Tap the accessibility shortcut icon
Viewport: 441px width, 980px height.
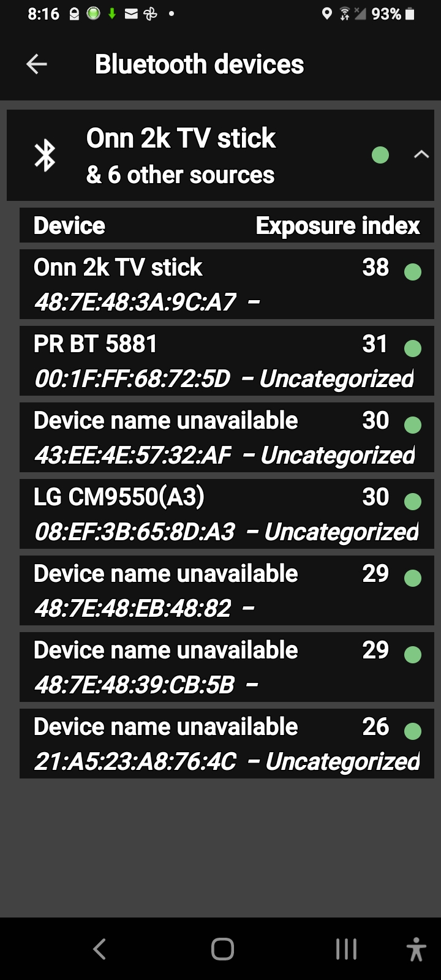pyautogui.click(x=416, y=949)
